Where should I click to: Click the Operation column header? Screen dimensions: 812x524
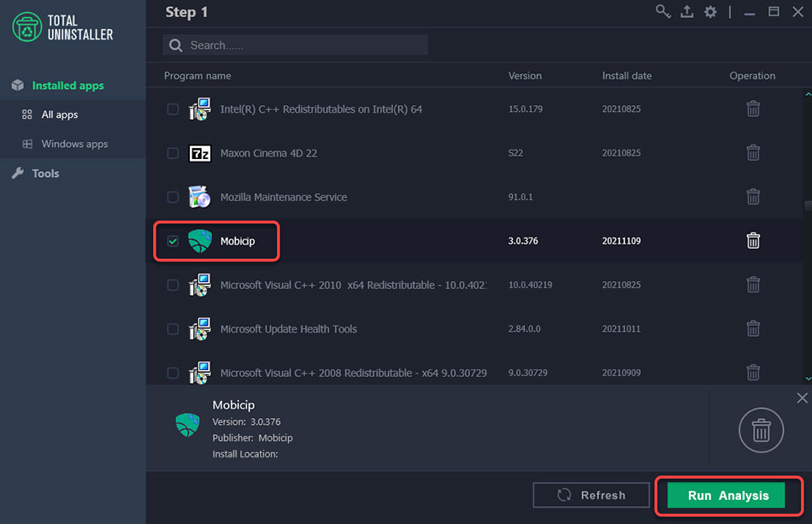click(752, 75)
